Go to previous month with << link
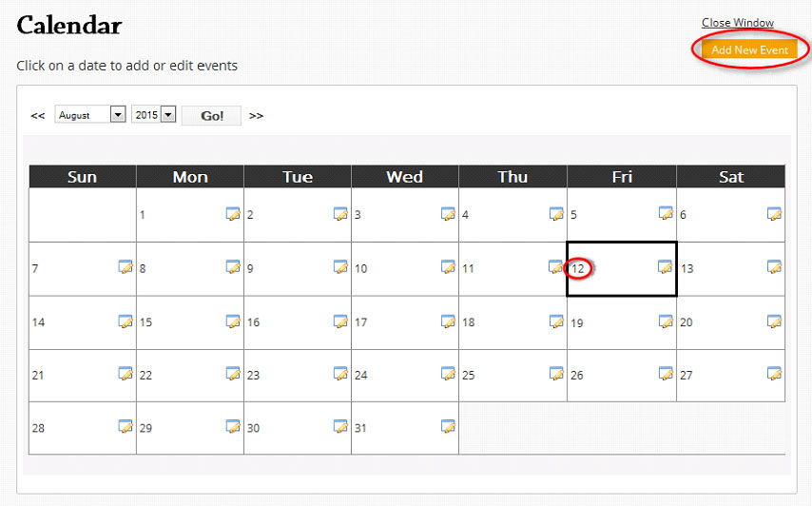 coord(38,115)
